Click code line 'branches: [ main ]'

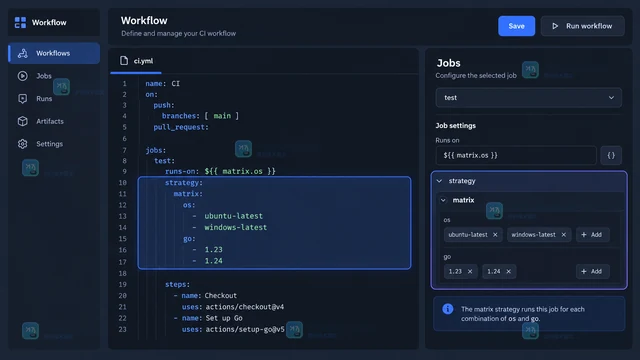[x=200, y=116]
